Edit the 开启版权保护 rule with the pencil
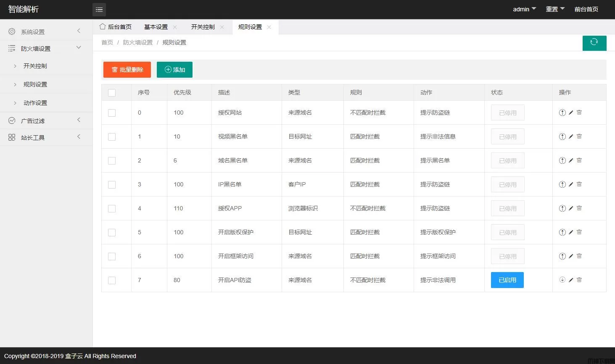Image resolution: width=615 pixels, height=364 pixels. pos(571,232)
